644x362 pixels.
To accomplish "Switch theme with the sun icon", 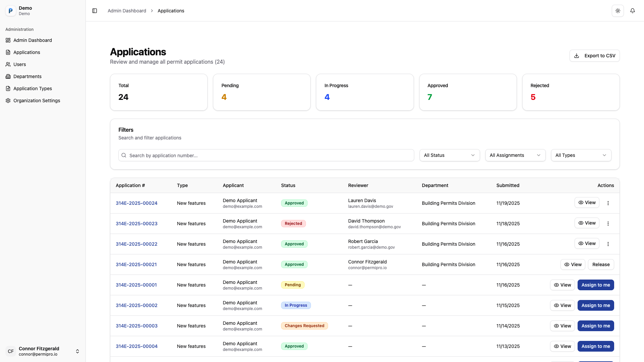I will click(618, 11).
